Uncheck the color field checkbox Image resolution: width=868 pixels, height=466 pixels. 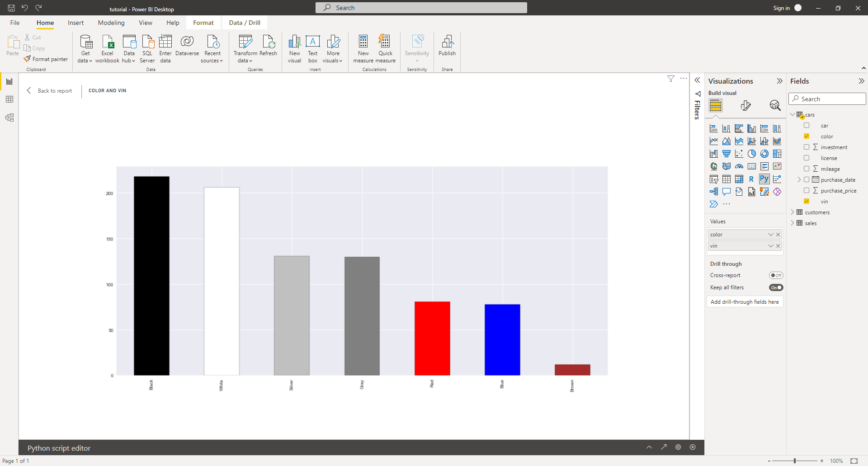[807, 136]
